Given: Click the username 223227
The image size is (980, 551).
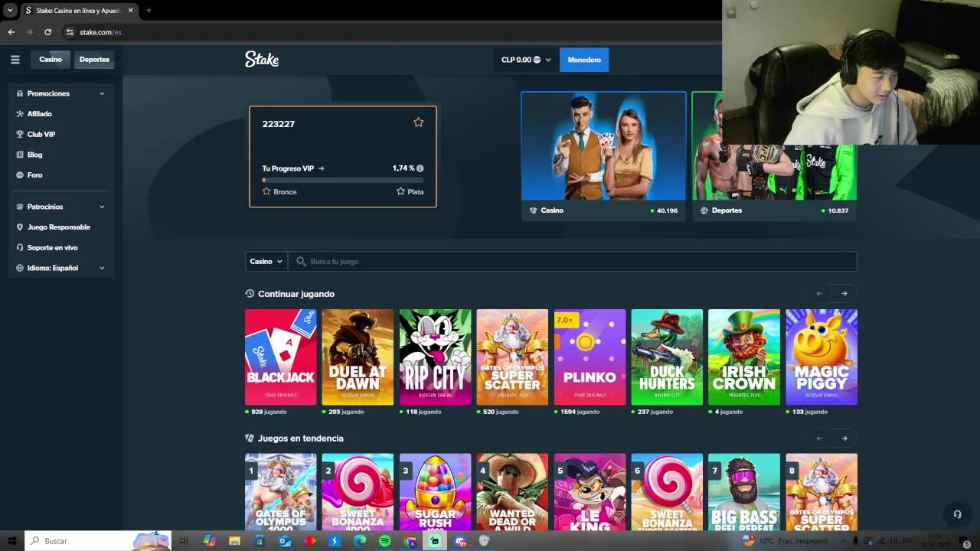Looking at the screenshot, I should coord(278,124).
